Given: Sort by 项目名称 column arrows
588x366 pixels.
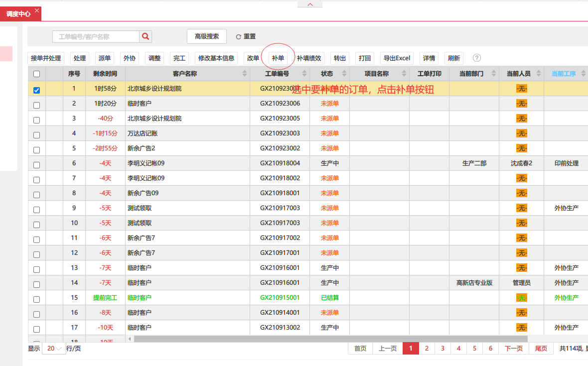Looking at the screenshot, I should coord(404,73).
